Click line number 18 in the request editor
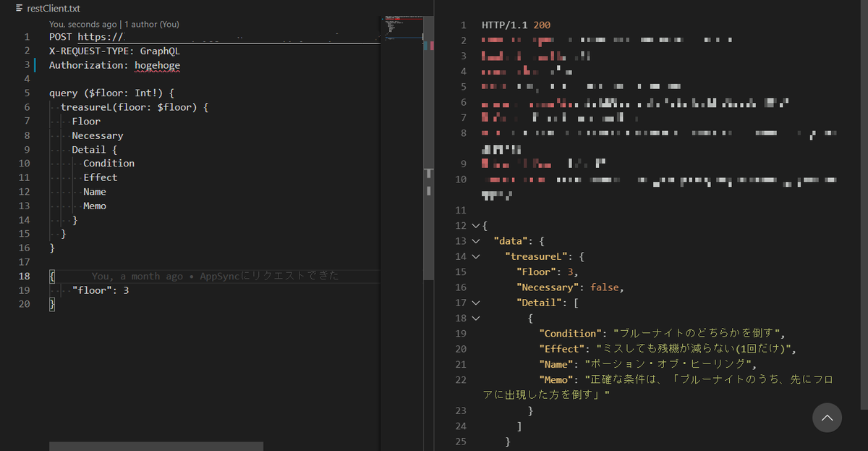Viewport: 868px width, 451px height. (24, 276)
